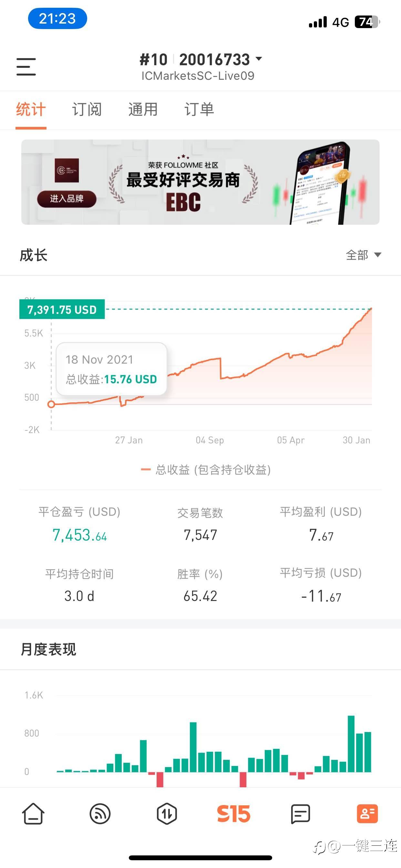Open the signal feed icon
This screenshot has width=401, height=868.
coord(100,814)
